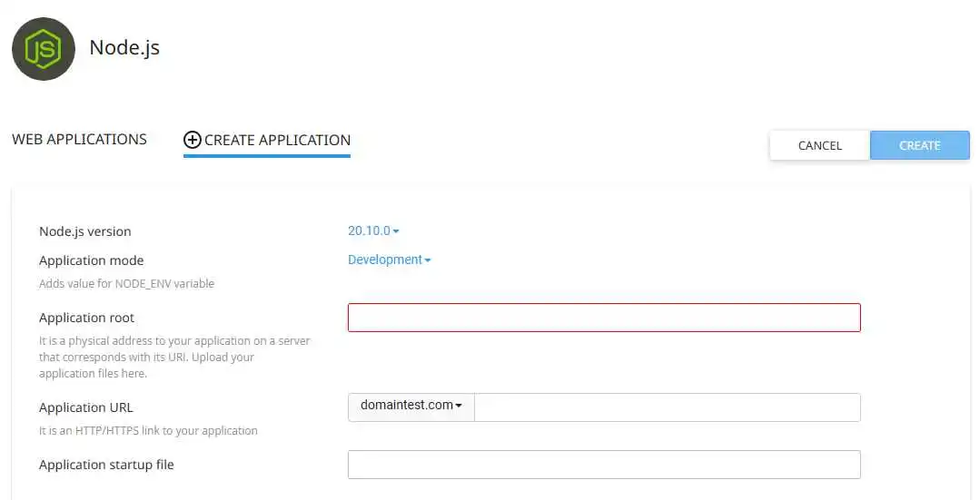Open the domaintest.com domain selector
The image size is (980, 500).
(x=411, y=406)
